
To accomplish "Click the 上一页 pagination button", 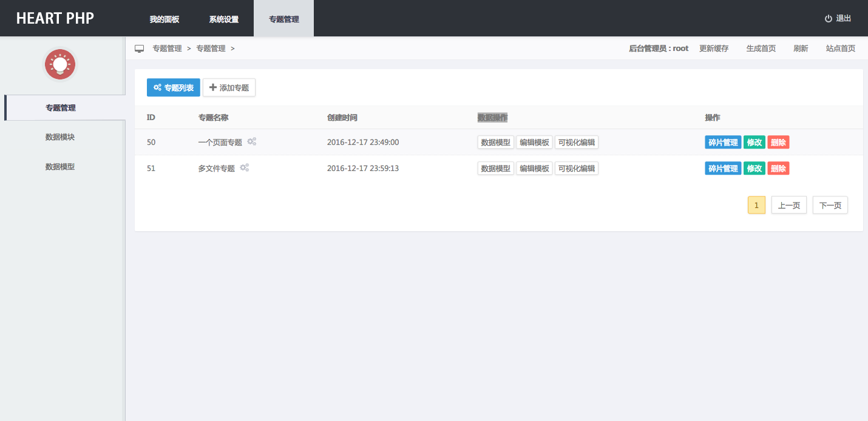I will pyautogui.click(x=789, y=206).
